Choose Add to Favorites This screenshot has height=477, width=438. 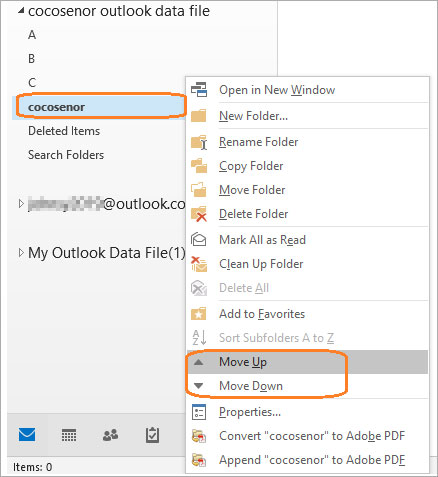coord(307,314)
